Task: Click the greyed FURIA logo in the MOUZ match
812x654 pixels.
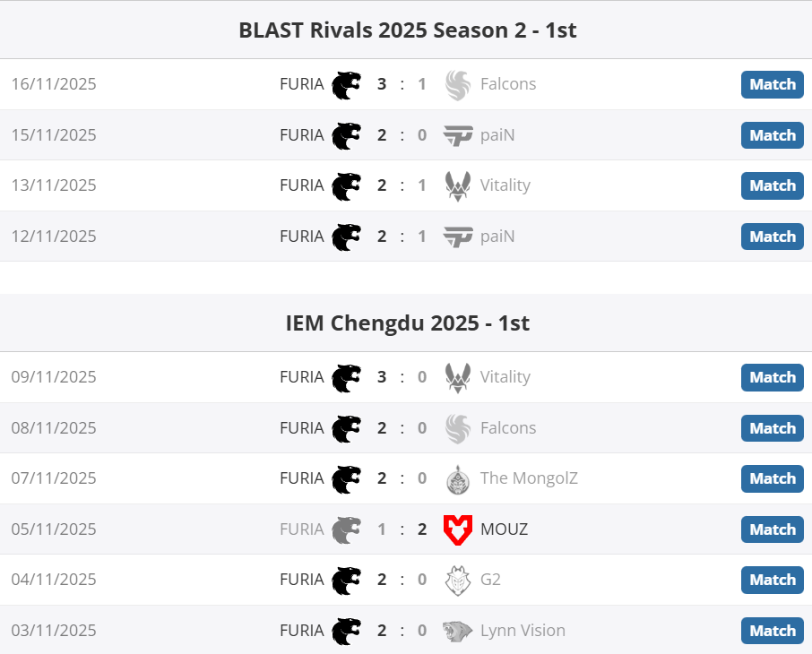Action: (346, 529)
